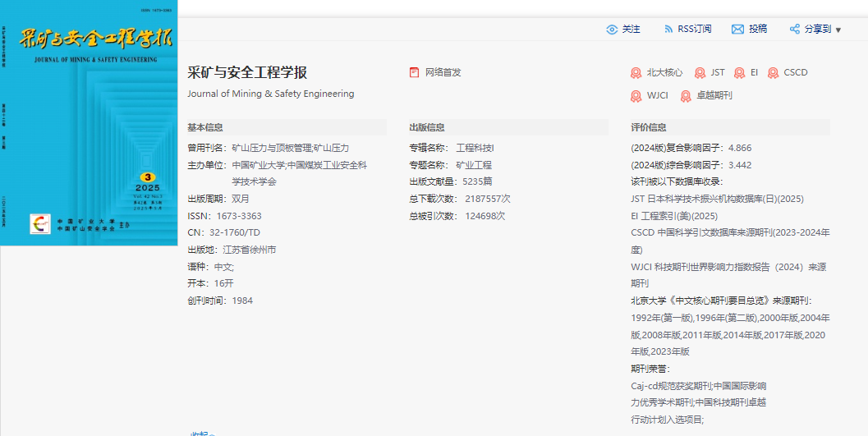Click the ISSN value 1673-3363
The height and width of the screenshot is (436, 868).
pos(239,216)
